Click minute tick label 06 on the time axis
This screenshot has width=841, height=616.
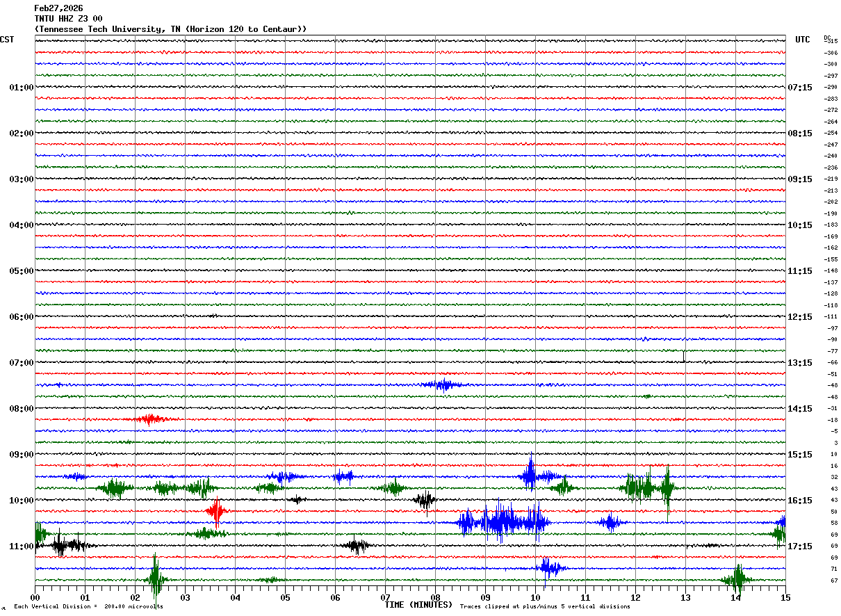pos(335,597)
